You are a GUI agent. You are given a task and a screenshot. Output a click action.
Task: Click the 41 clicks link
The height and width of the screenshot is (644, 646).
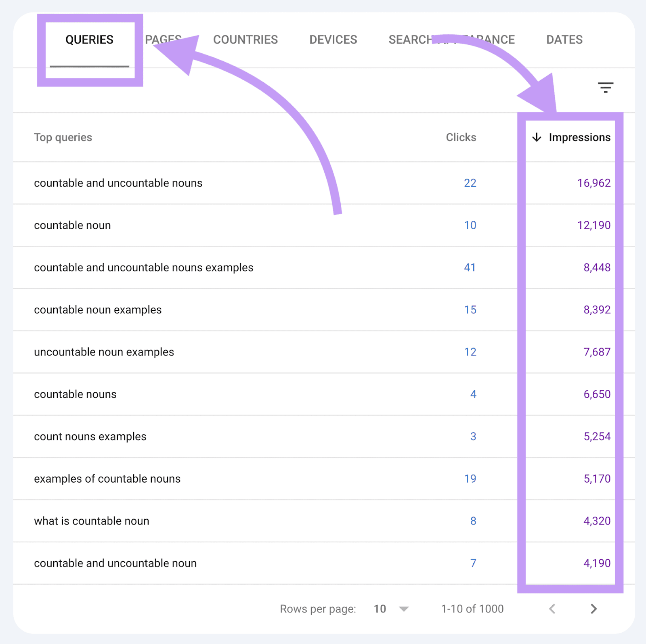[470, 267]
